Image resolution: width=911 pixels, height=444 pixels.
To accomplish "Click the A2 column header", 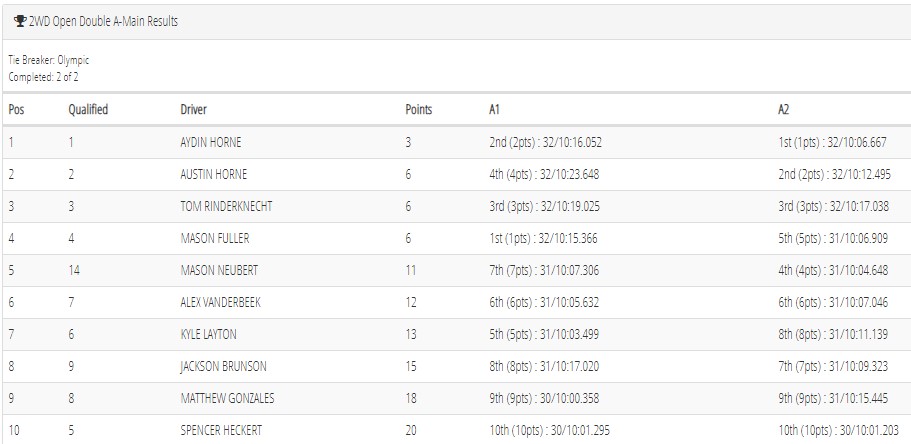I will (784, 109).
